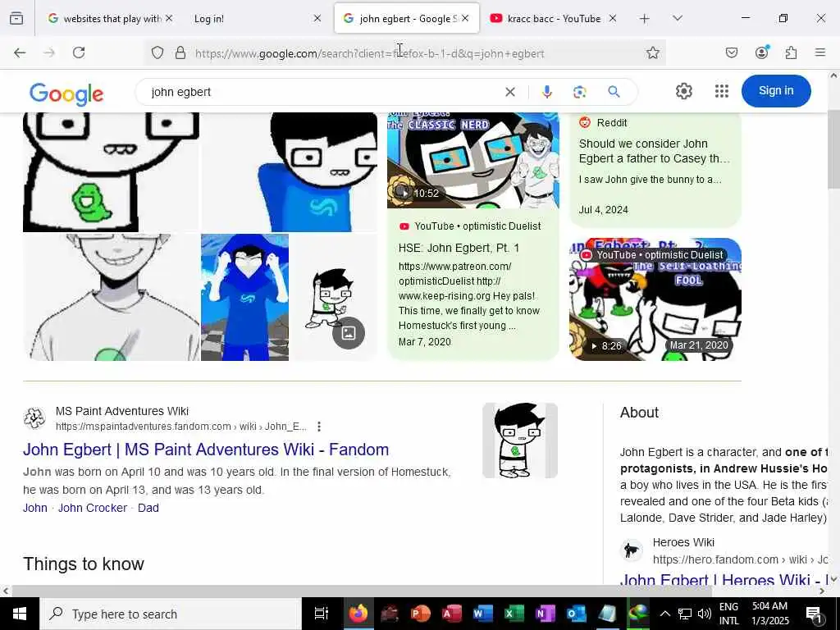The image size is (840, 630).
Task: Go back with the browser back arrow
Action: click(20, 52)
